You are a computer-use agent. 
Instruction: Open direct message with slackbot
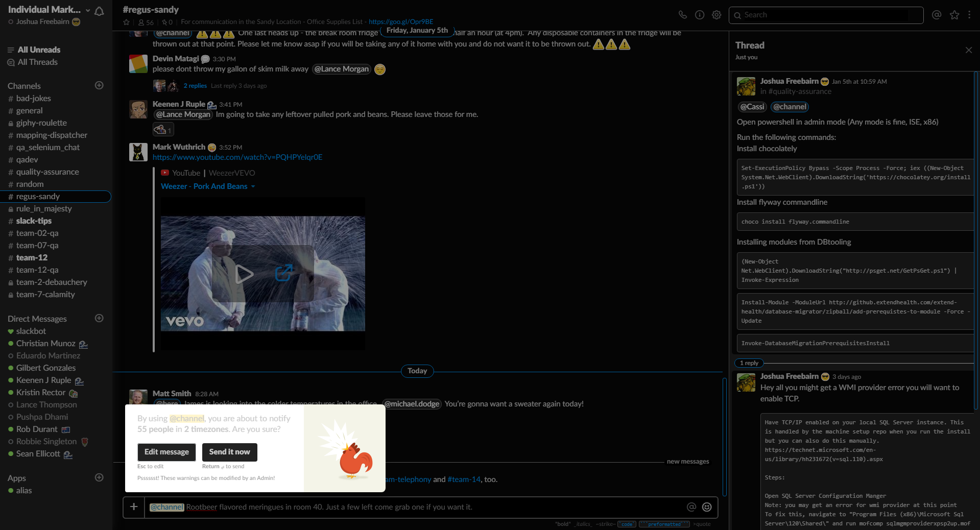click(31, 331)
